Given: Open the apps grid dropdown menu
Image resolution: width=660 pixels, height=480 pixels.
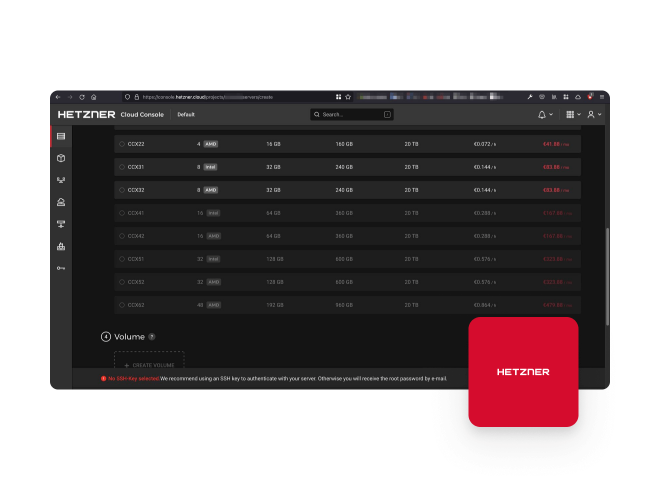Looking at the screenshot, I should click(x=572, y=115).
